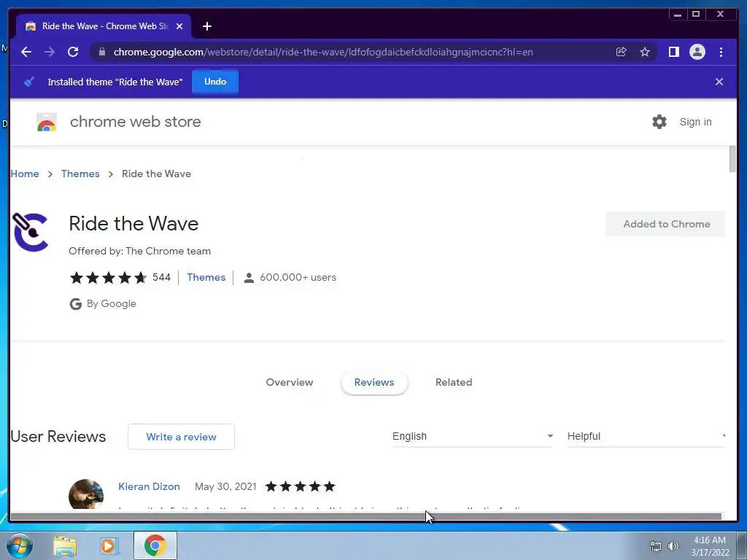Switch to the Overview tab
This screenshot has width=747, height=560.
[289, 382]
